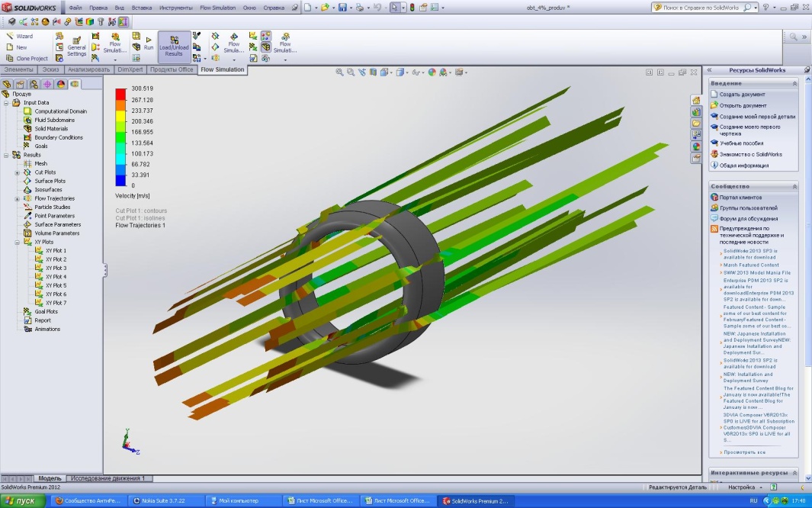Click the Zoom to Fit magnifier icon

point(340,72)
